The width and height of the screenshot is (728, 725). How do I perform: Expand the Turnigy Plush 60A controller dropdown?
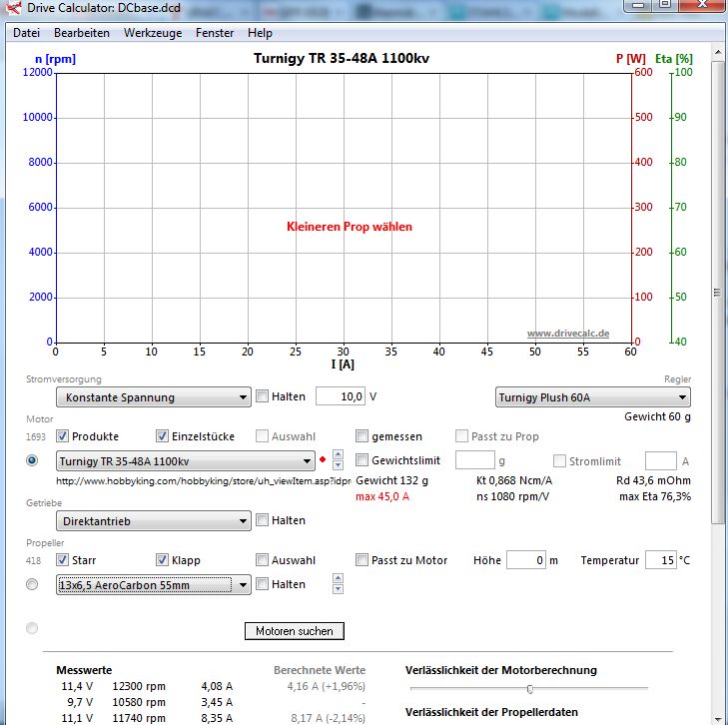(593, 397)
